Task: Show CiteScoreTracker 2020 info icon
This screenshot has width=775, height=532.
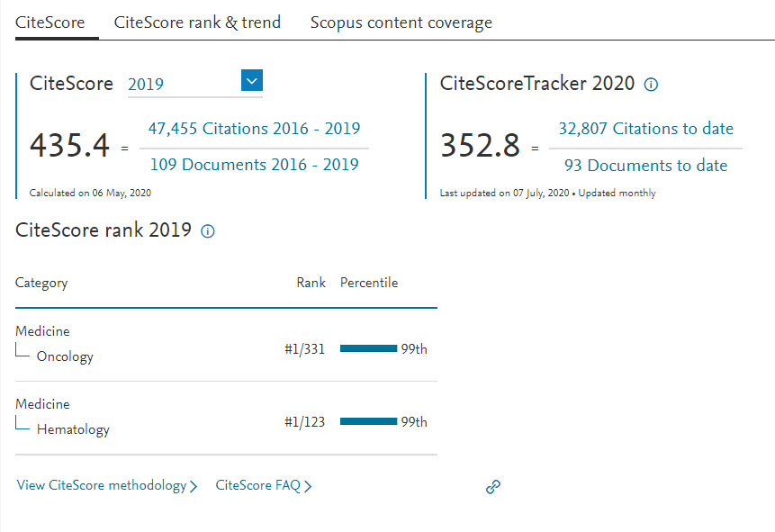Action: pos(651,85)
